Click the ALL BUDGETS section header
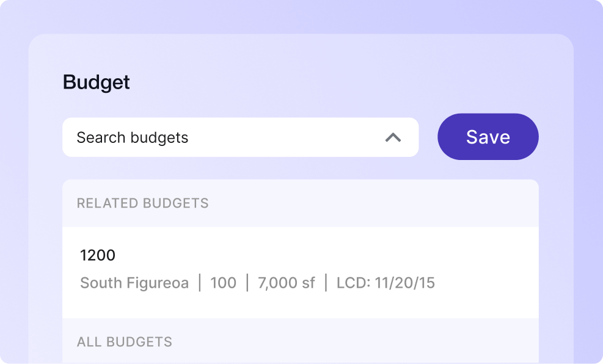 point(125,342)
